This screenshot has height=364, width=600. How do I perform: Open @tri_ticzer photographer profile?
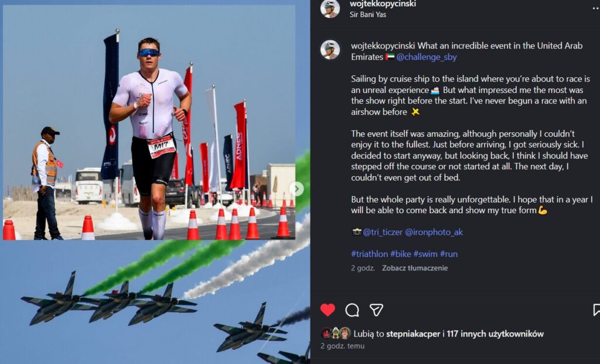[382, 232]
